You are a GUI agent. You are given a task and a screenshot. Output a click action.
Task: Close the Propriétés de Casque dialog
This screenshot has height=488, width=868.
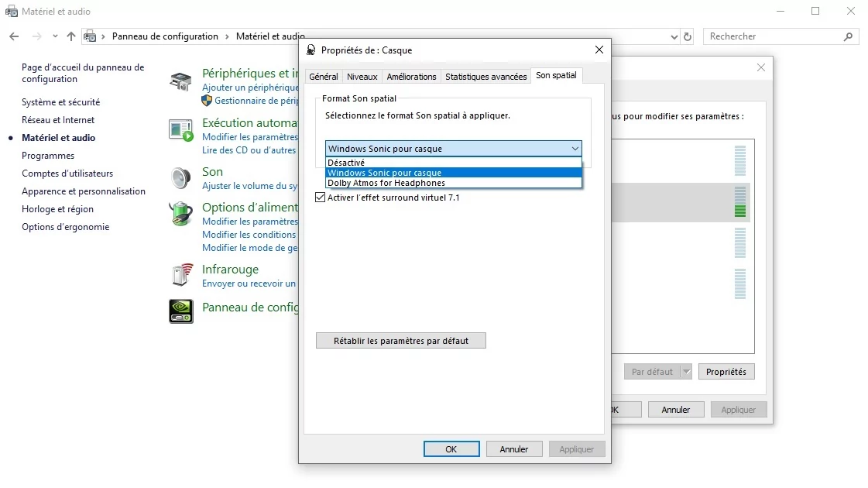click(x=599, y=50)
